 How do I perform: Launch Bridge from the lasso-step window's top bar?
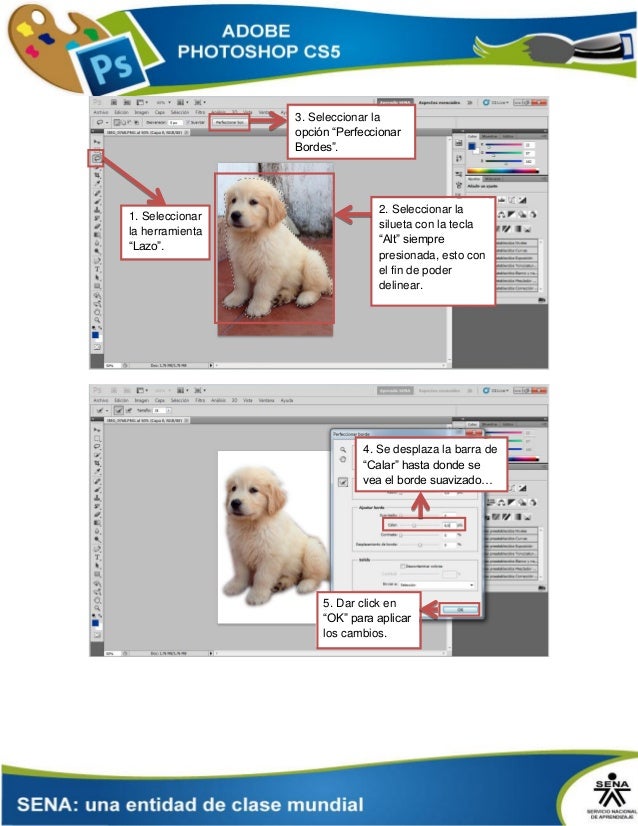click(114, 103)
